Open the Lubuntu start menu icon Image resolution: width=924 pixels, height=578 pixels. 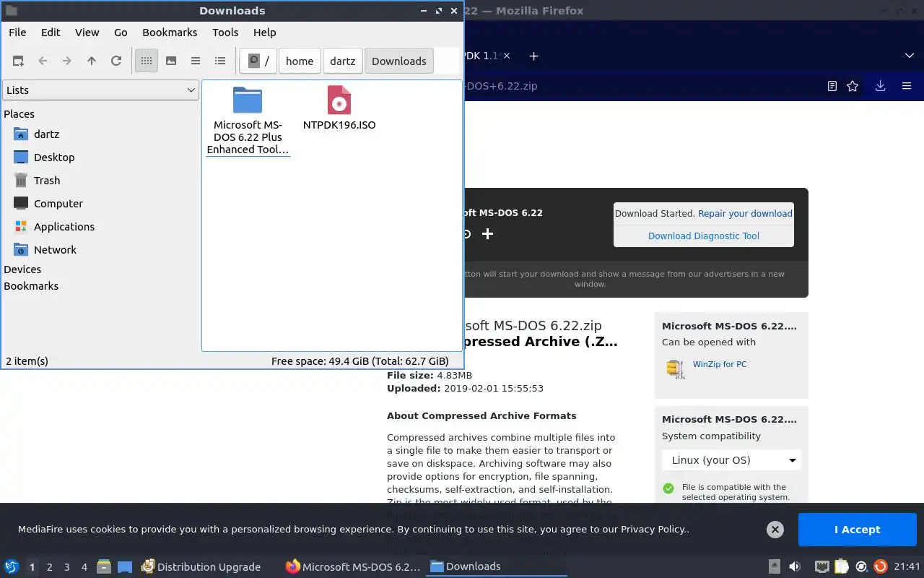(x=12, y=567)
